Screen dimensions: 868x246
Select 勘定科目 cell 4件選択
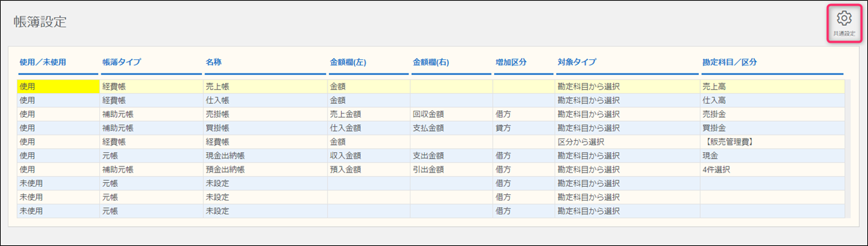pos(772,169)
